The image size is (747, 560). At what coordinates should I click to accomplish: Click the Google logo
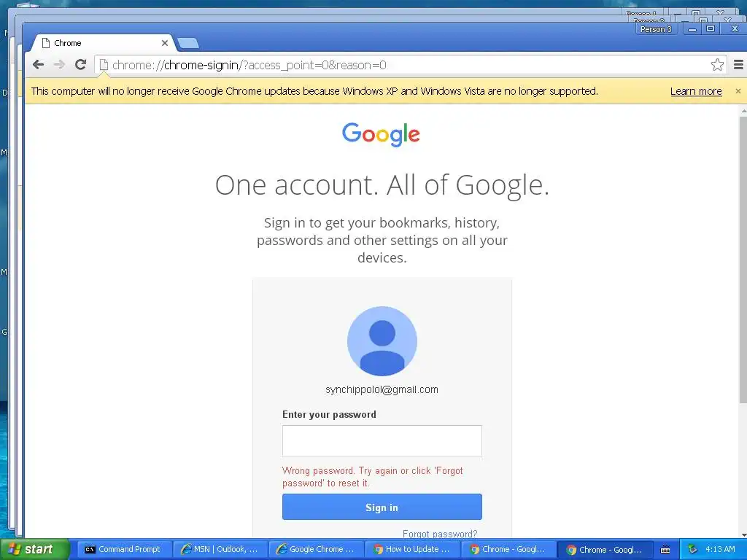[x=381, y=134]
